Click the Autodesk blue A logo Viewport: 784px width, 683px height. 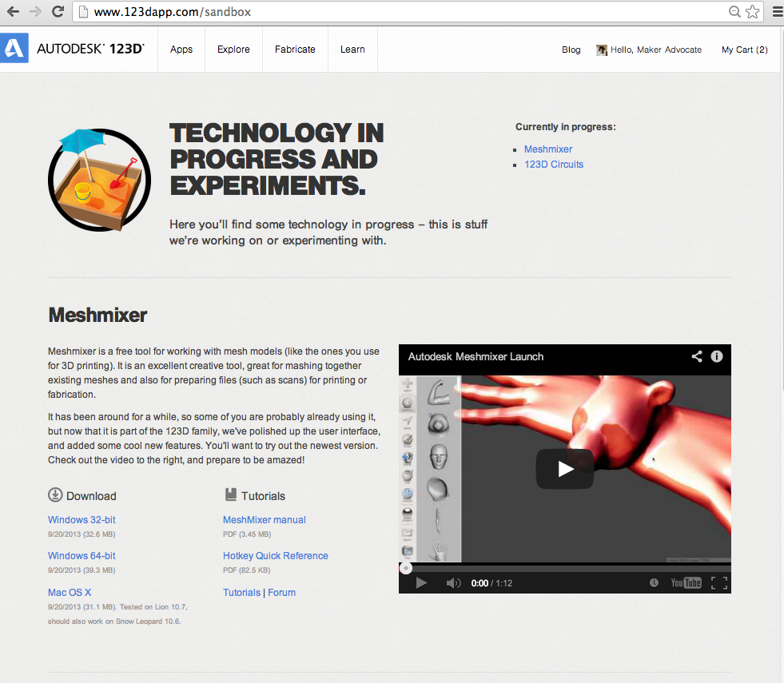(x=14, y=48)
